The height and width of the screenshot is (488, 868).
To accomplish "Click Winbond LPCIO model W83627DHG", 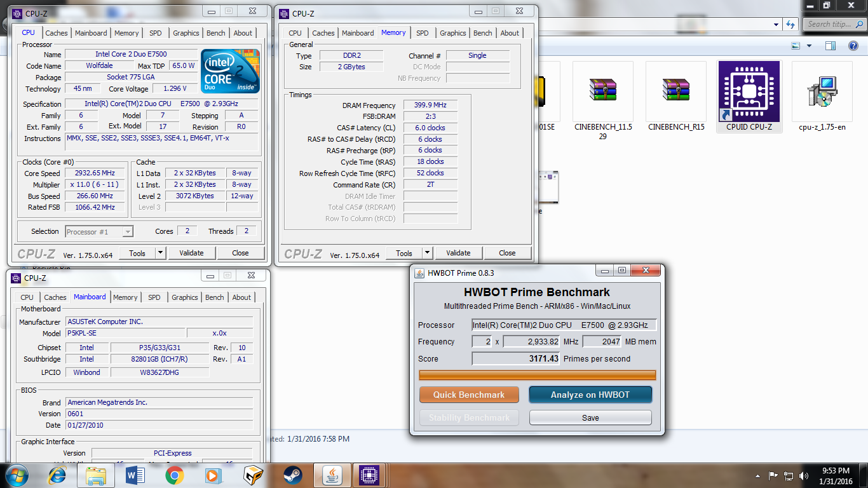I will (x=159, y=372).
